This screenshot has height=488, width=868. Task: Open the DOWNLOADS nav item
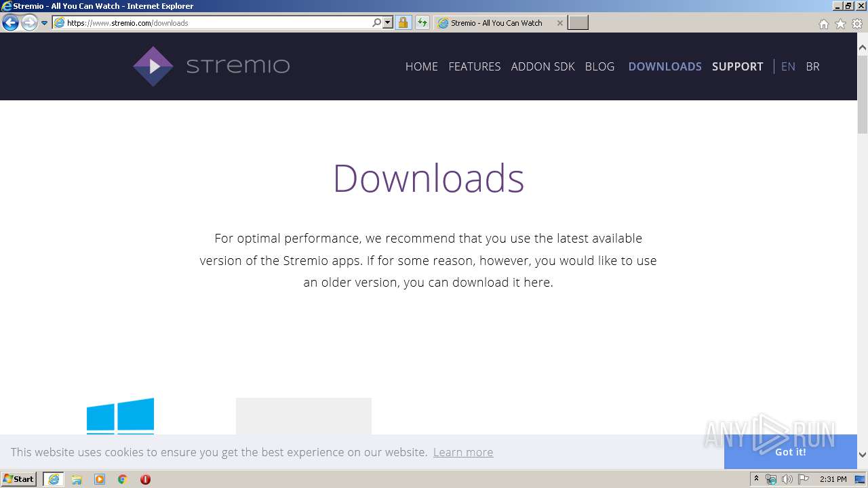(665, 66)
